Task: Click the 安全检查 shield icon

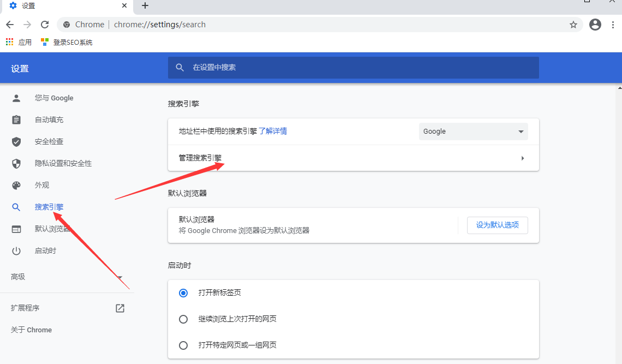Action: pos(16,141)
